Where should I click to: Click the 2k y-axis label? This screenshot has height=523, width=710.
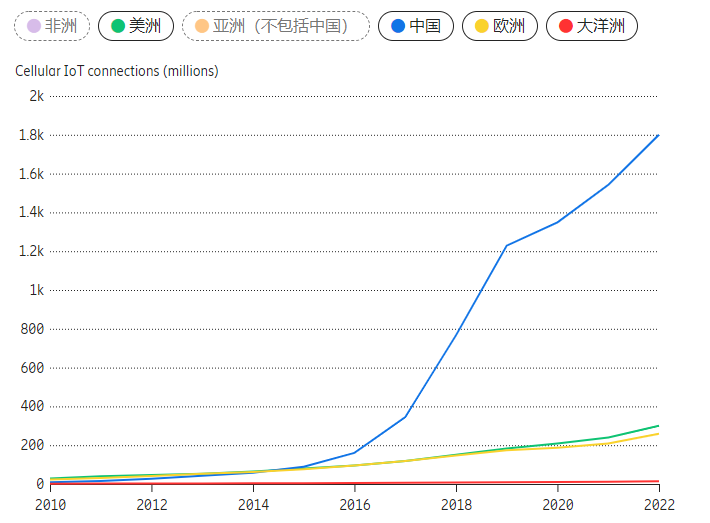coord(36,96)
